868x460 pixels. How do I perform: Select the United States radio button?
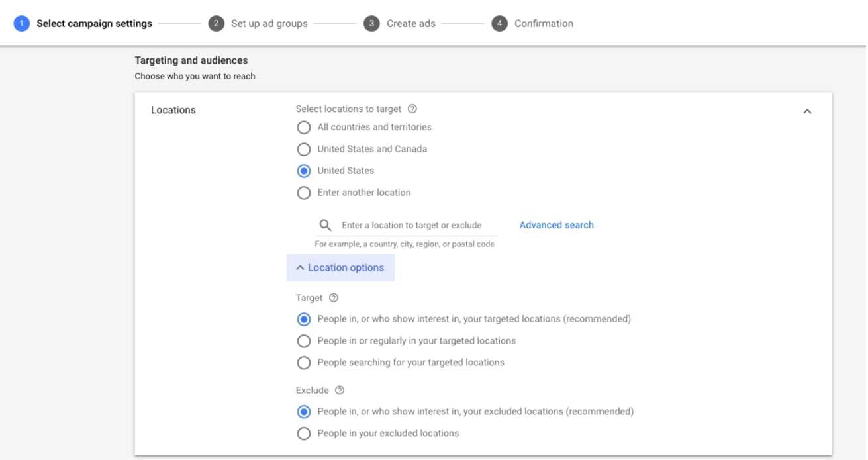coord(304,171)
